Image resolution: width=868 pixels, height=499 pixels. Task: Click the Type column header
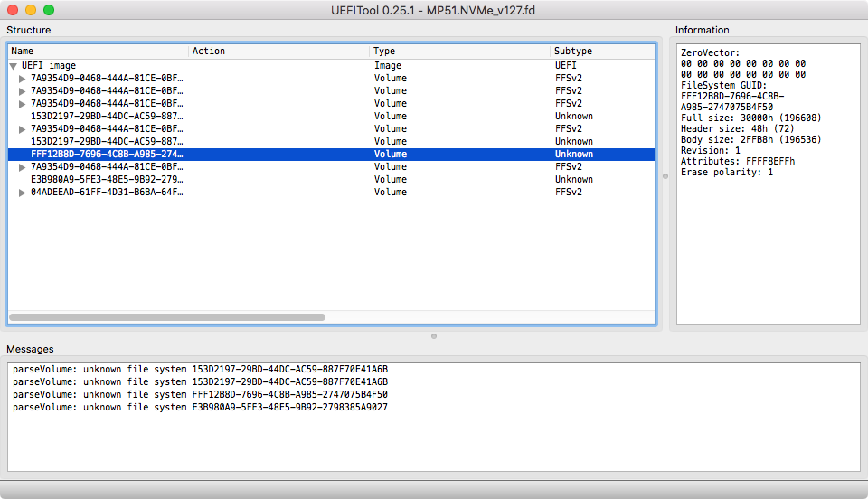coord(459,51)
